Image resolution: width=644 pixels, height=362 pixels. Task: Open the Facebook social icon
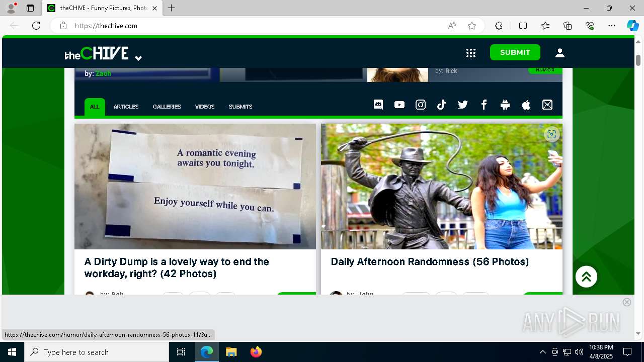[484, 105]
